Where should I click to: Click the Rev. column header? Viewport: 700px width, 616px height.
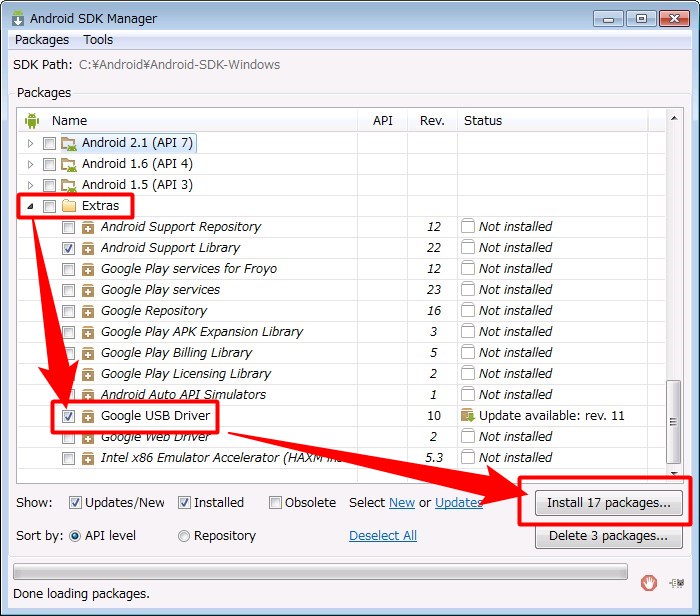pos(432,121)
